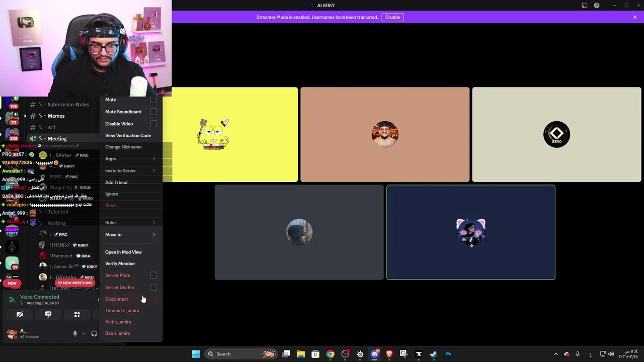Screen dimensions: 644x362
Task: Disconnect the user from voice
Action: (131, 299)
